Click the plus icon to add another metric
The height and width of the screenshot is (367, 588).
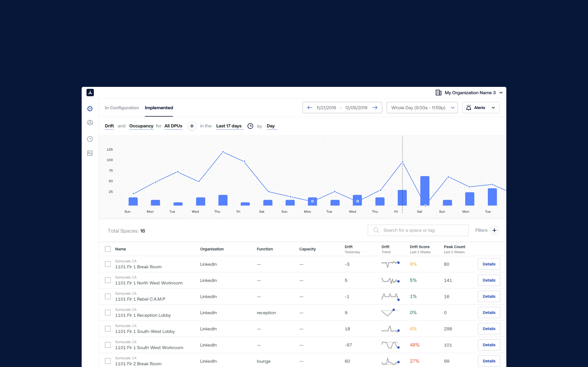[x=192, y=126]
